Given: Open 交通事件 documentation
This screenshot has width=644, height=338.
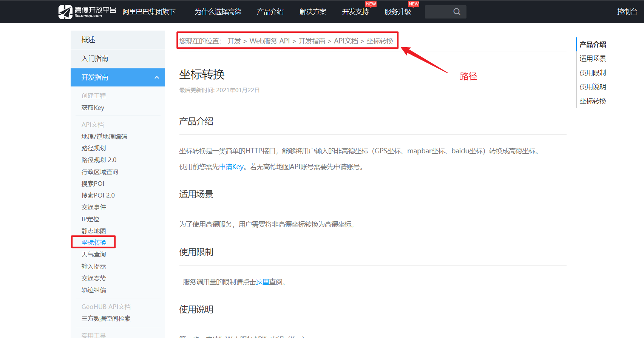Looking at the screenshot, I should tap(94, 207).
